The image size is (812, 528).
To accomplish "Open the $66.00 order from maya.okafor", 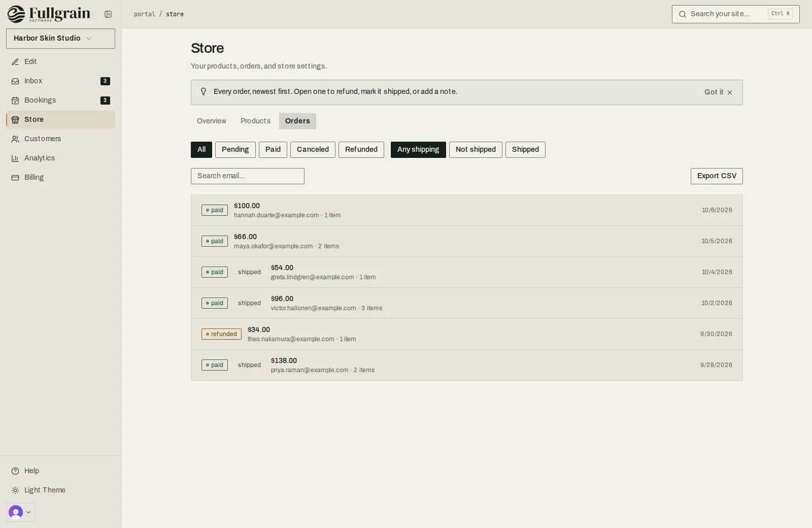I will point(467,241).
